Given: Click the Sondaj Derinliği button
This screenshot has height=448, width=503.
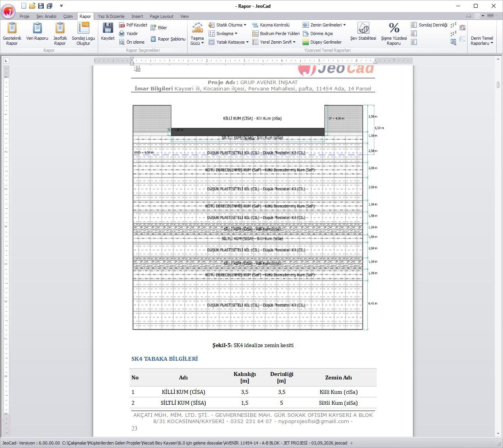Looking at the screenshot, I should (429, 25).
